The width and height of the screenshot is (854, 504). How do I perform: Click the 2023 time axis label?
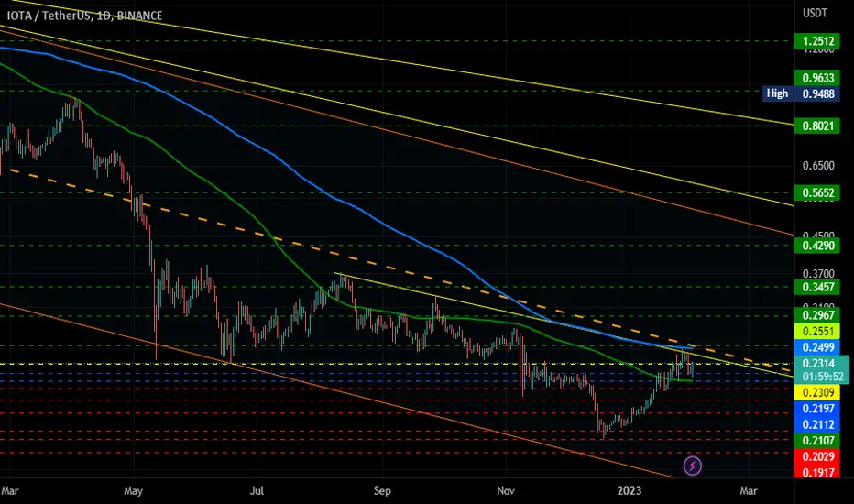pos(630,491)
